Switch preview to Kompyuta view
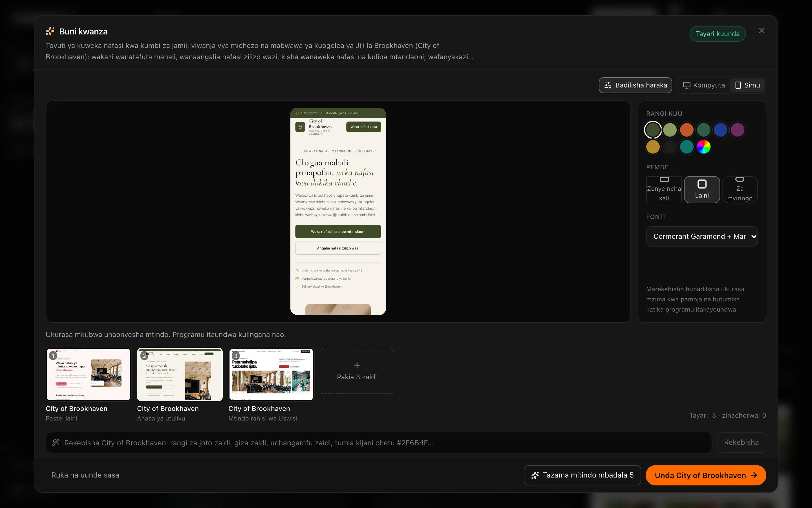This screenshot has width=812, height=508. click(704, 85)
